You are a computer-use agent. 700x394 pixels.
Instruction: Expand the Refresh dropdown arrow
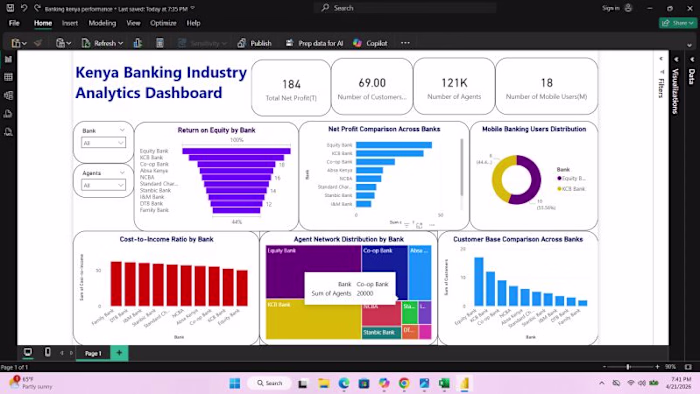121,43
